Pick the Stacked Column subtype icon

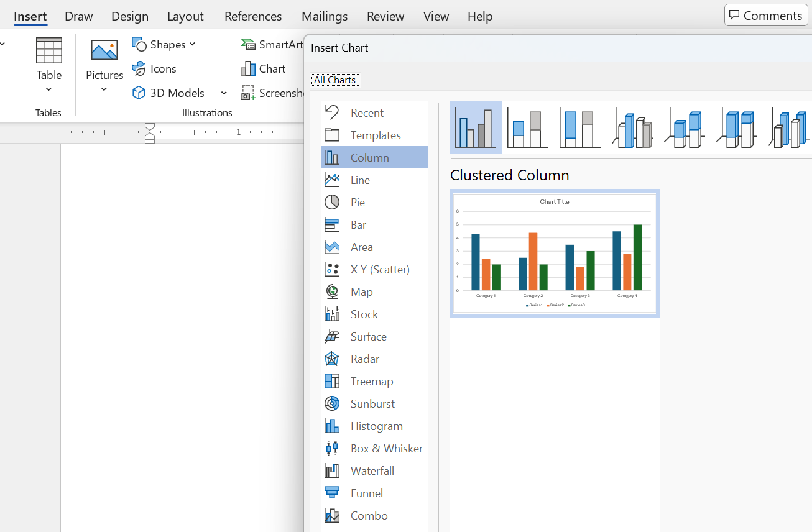tap(528, 127)
